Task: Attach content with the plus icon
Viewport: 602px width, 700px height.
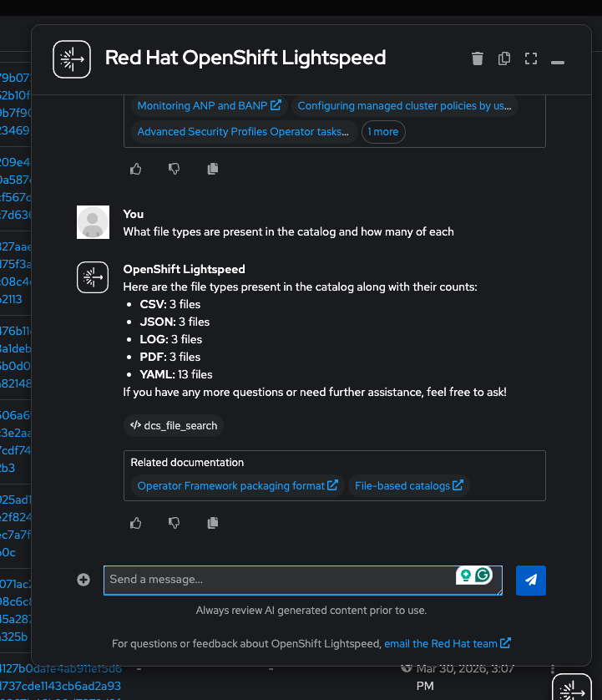Action: point(83,580)
